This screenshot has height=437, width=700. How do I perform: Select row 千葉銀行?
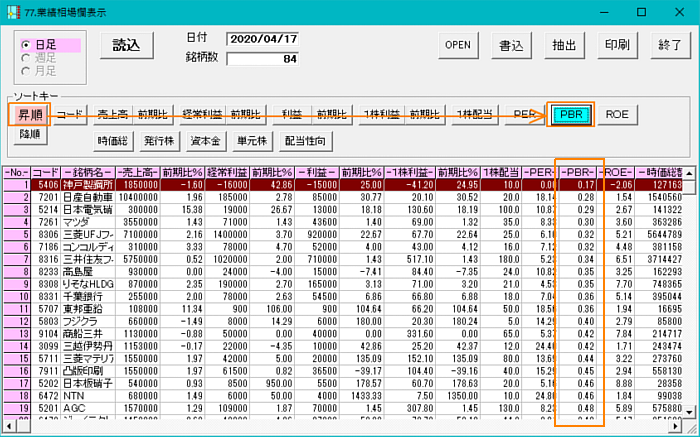point(343,296)
